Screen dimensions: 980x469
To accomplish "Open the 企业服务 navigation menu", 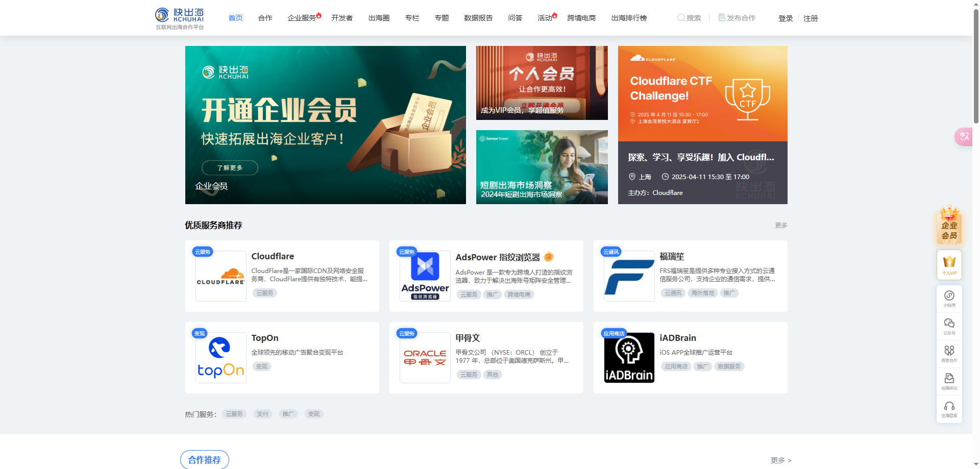I will point(302,18).
